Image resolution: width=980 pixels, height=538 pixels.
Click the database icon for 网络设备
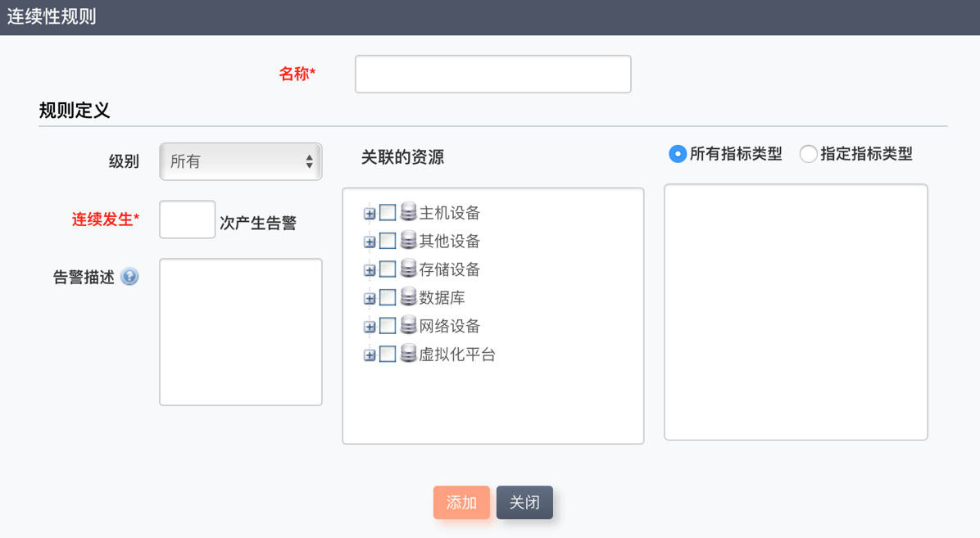click(x=408, y=325)
